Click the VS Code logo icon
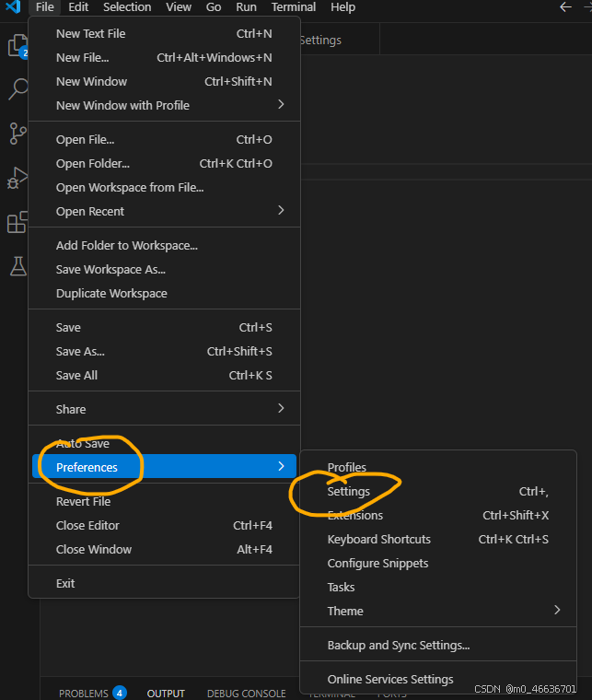The width and height of the screenshot is (592, 700). (13, 6)
